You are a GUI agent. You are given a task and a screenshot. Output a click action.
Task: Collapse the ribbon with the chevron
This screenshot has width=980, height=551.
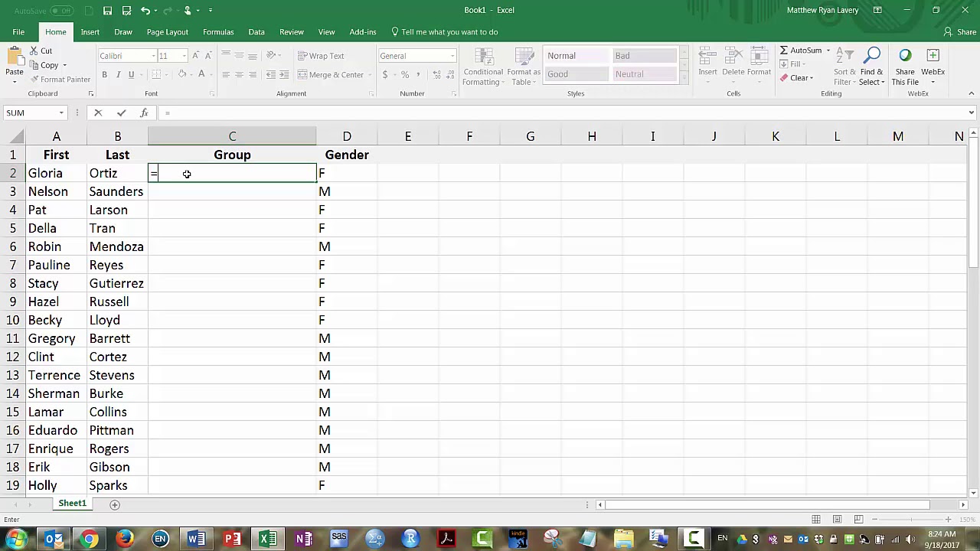tap(971, 93)
